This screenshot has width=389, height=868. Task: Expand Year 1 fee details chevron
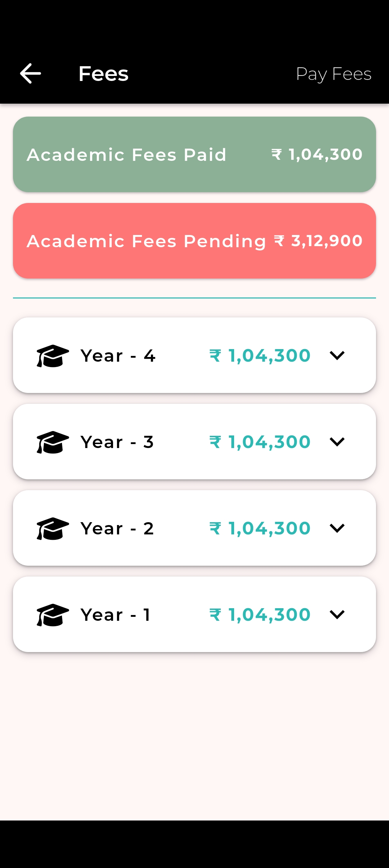pyautogui.click(x=337, y=615)
